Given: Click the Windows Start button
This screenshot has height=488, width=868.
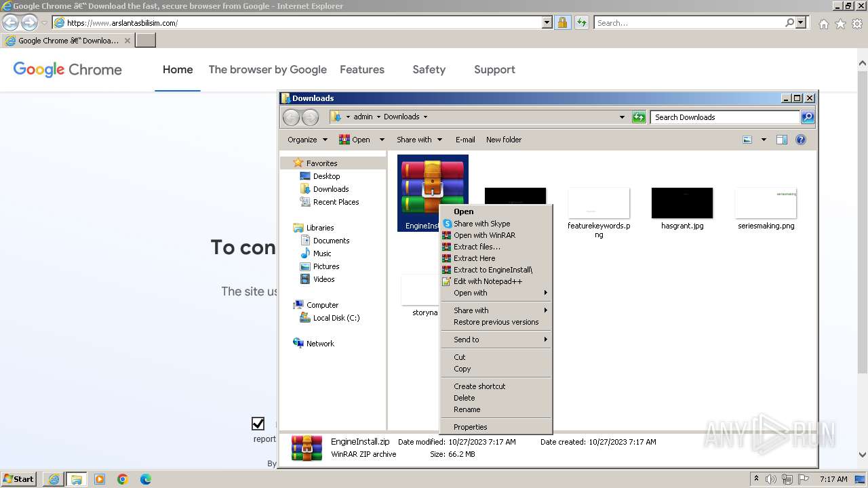Looking at the screenshot, I should click(19, 479).
